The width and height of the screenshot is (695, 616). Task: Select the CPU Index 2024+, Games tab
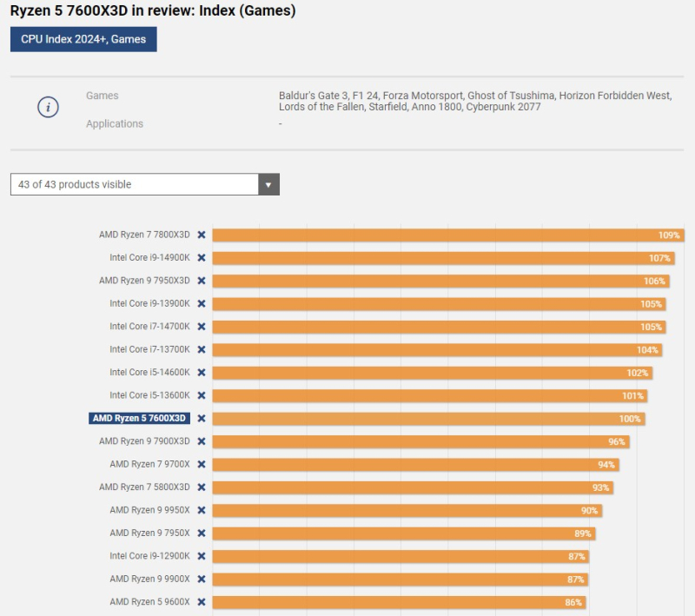coord(83,39)
